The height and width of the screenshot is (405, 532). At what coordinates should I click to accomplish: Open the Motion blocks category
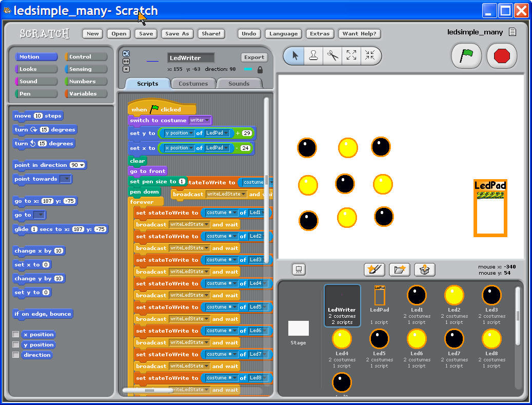pyautogui.click(x=36, y=56)
